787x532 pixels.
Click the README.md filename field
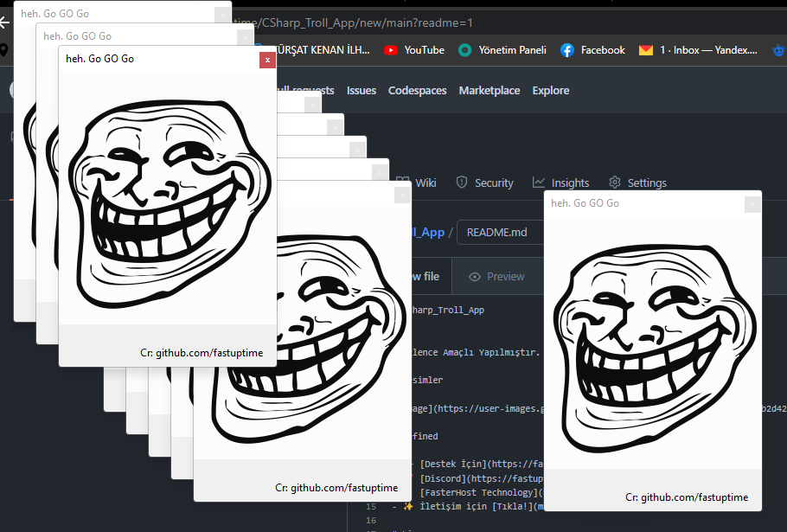(x=500, y=233)
